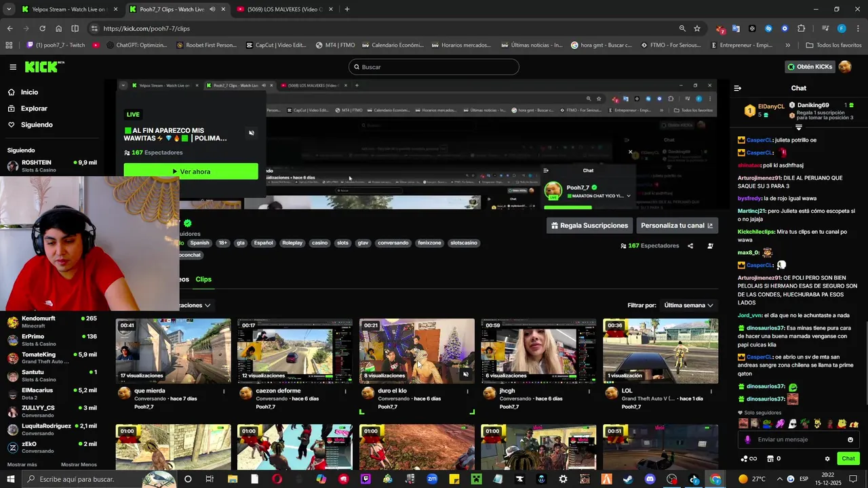The height and width of the screenshot is (488, 868).
Task: Click Mostrar Menos in sidebar
Action: [x=79, y=464]
